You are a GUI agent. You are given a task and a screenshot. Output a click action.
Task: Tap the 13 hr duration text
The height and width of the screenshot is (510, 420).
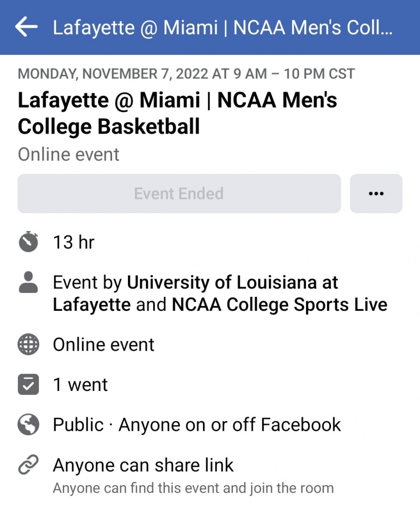coord(74,242)
